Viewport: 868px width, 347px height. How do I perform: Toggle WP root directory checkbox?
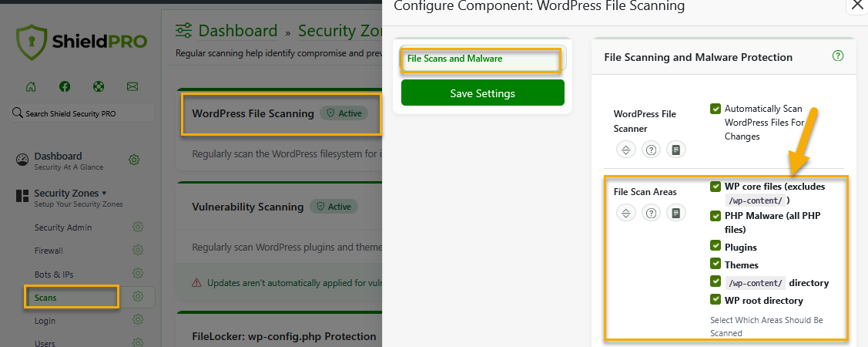(x=716, y=299)
